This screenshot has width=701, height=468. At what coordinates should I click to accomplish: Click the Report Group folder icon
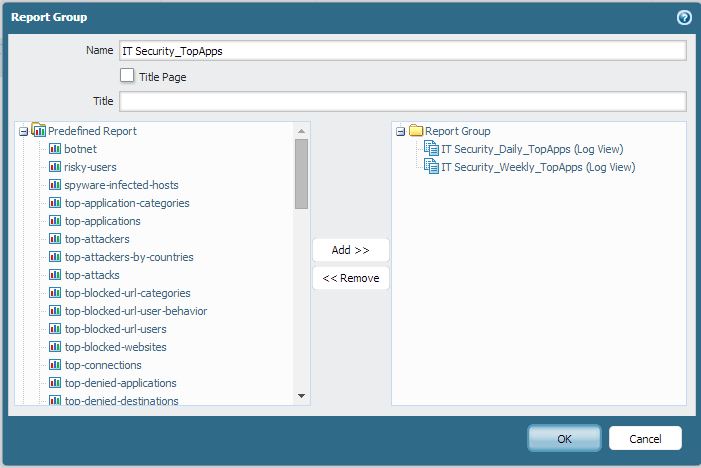[416, 131]
